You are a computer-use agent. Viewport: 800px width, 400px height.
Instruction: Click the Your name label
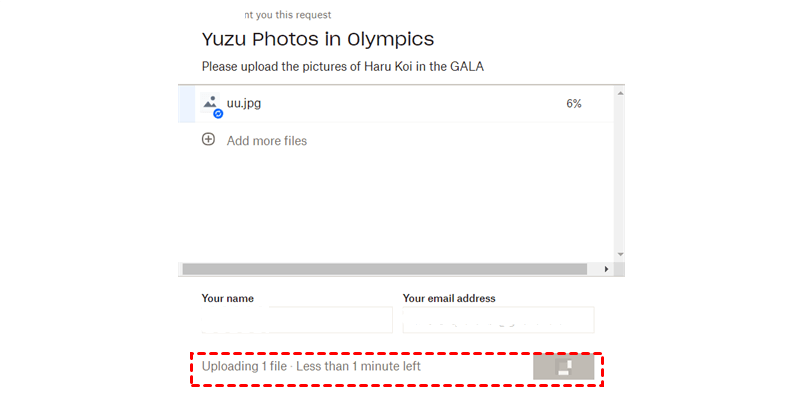[228, 298]
